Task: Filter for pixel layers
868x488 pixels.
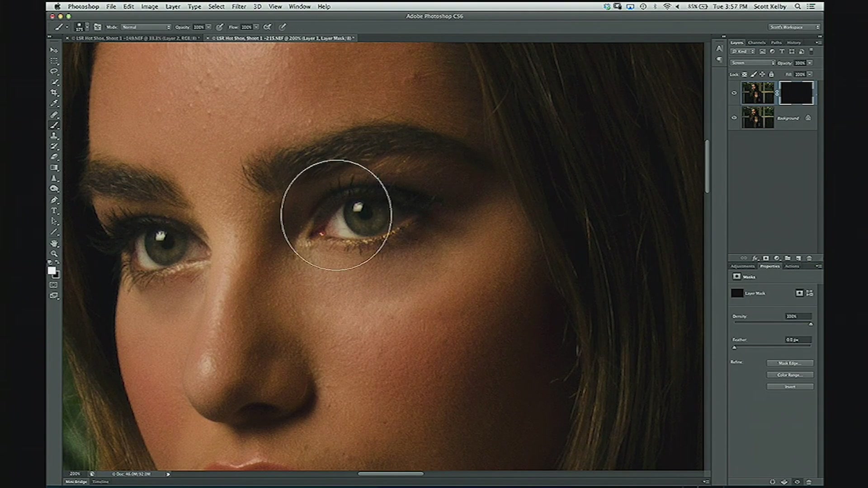Action: tap(762, 52)
